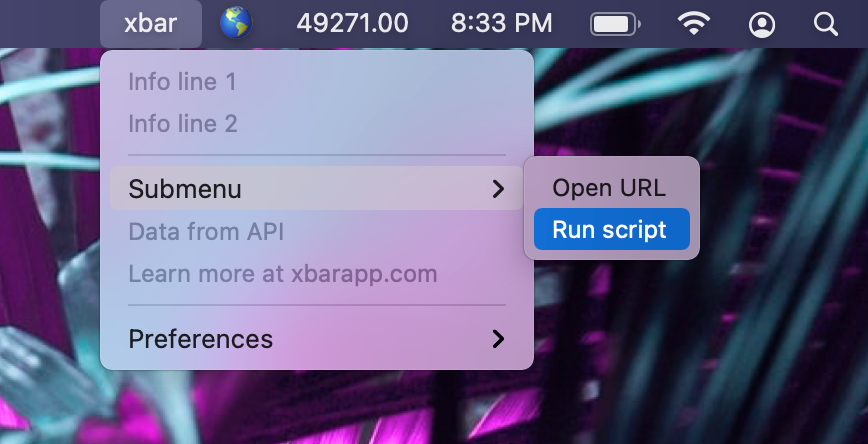Expand the Preferences chevron arrow
The image size is (868, 444).
pyautogui.click(x=498, y=339)
